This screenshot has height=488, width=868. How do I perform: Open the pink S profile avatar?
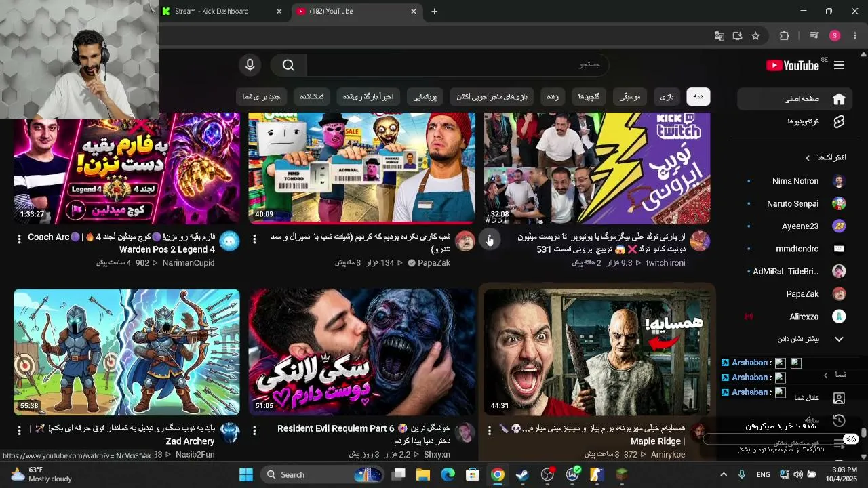click(x=835, y=36)
